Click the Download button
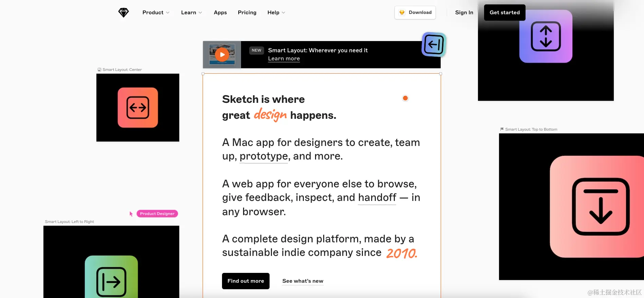Viewport: 644px width, 298px height. [x=415, y=13]
